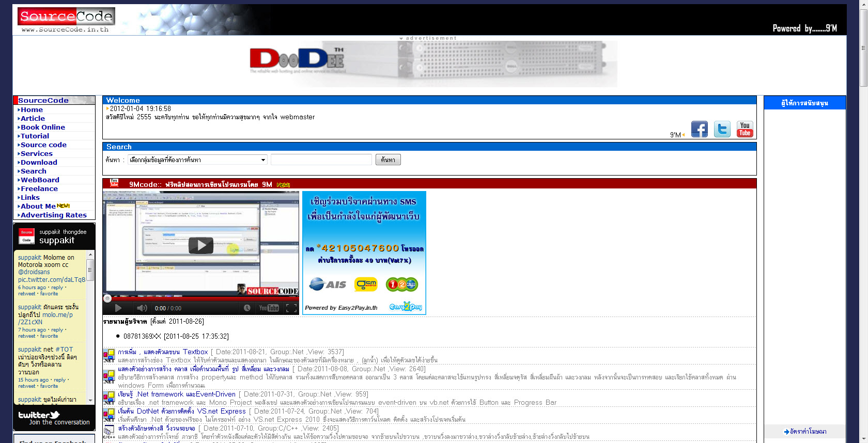Viewport: 868px width, 443px height.
Task: Click the Twitter logo in the widget footer
Action: (x=39, y=415)
